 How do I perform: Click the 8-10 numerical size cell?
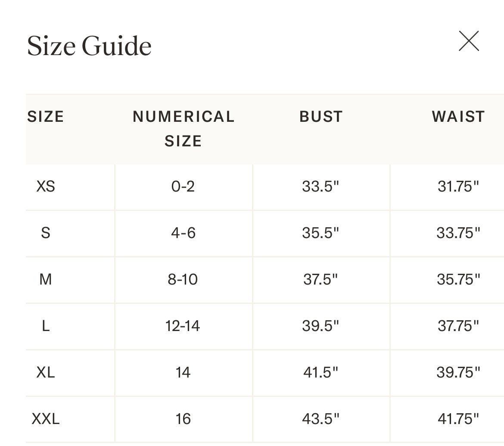click(x=183, y=279)
